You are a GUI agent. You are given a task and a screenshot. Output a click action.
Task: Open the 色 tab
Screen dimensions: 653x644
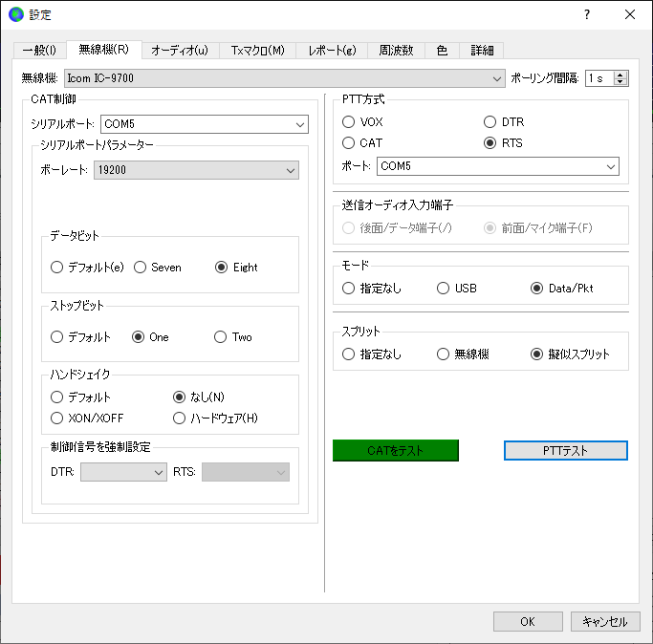point(442,51)
